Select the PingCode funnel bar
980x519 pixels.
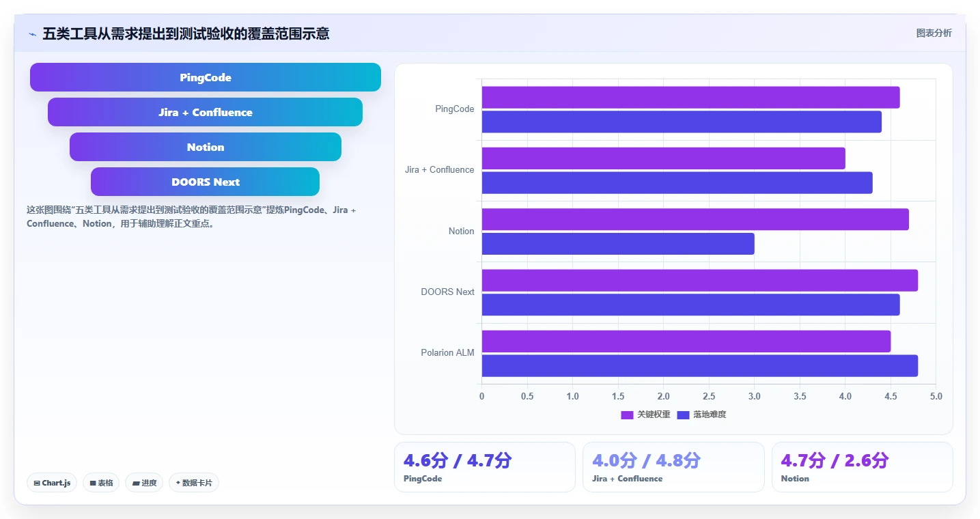click(206, 77)
